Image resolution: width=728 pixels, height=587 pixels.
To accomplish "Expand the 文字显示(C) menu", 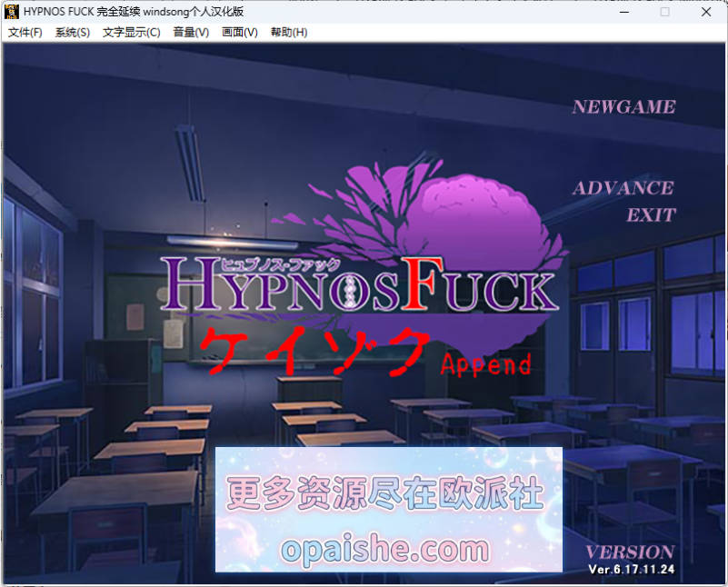I will (x=132, y=33).
